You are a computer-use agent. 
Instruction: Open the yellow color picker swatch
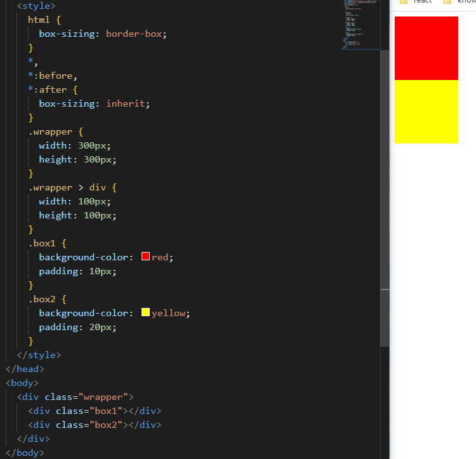[145, 312]
